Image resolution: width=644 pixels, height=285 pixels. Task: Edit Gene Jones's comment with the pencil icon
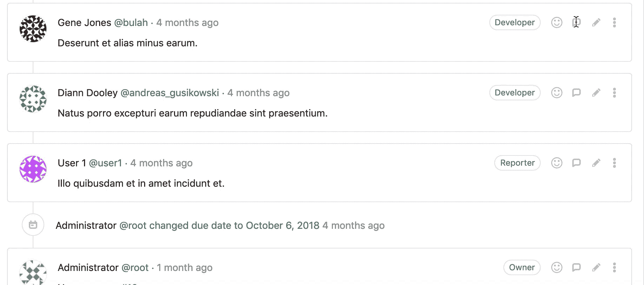click(x=596, y=22)
